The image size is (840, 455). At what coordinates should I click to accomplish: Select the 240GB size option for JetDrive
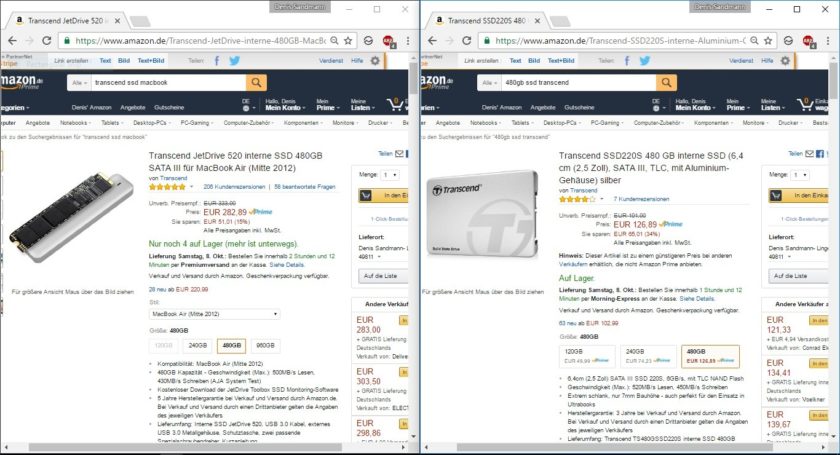click(x=198, y=346)
